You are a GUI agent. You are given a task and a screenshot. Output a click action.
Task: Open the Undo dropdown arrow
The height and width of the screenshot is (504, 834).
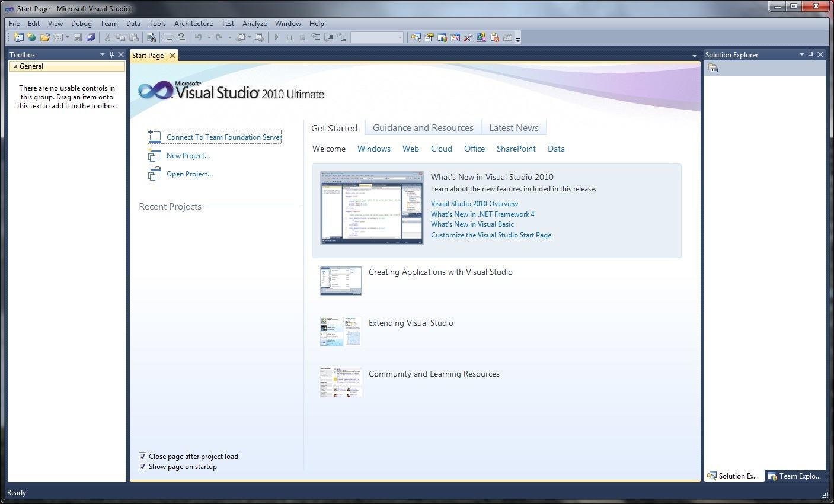click(x=209, y=37)
